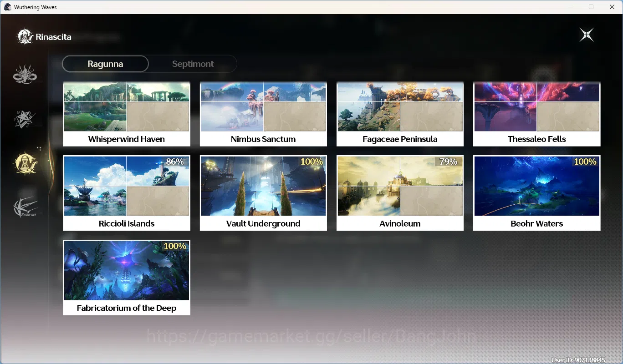Open Fabricatorium of the Deep card
The image size is (623, 364).
click(x=127, y=278)
